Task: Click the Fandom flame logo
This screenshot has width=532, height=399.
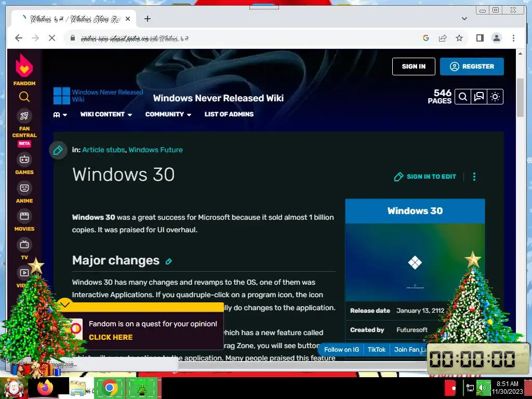Action: 24,65
